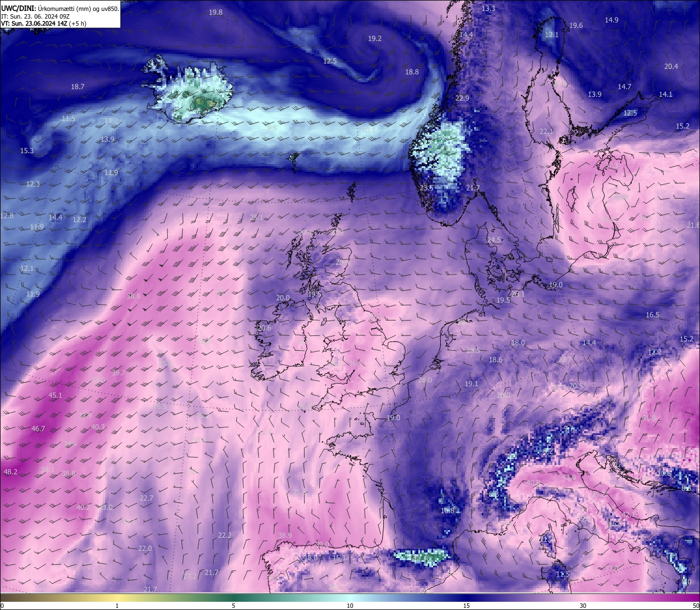
Task: Click the map value 26.0
Action: (x=425, y=380)
